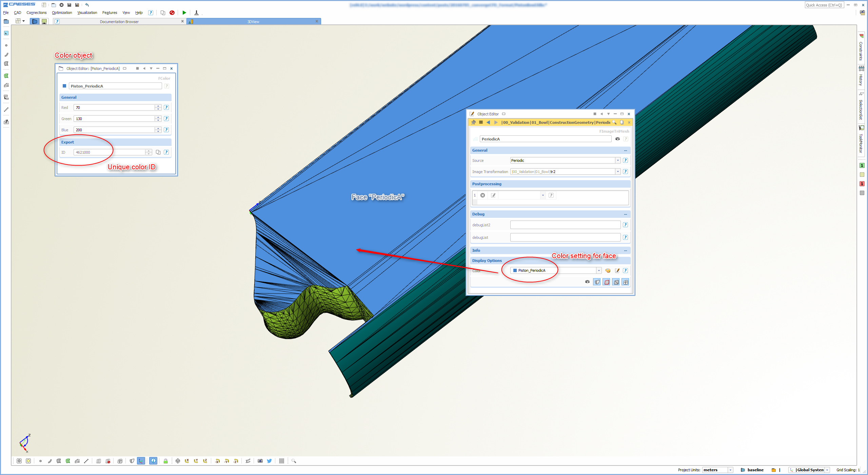Open the vertical SelectionSet side panel
The image size is (868, 475).
(x=861, y=106)
